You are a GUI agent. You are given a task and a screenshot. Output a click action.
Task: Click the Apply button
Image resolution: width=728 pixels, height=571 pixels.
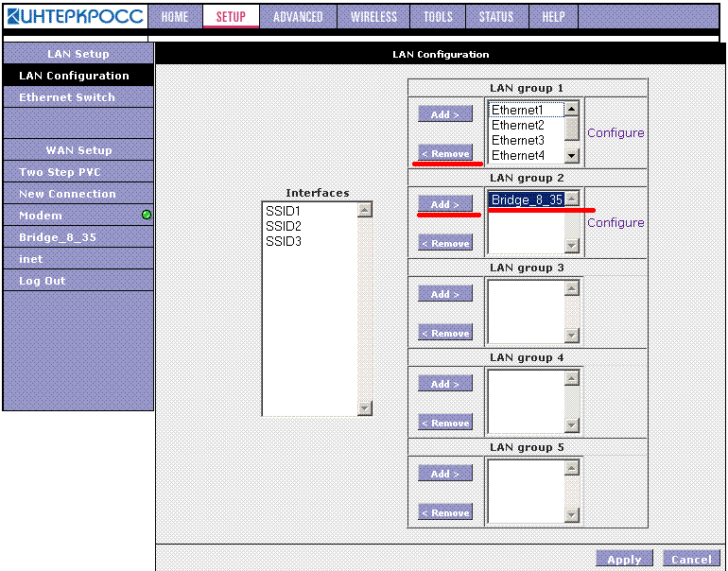coord(624,559)
